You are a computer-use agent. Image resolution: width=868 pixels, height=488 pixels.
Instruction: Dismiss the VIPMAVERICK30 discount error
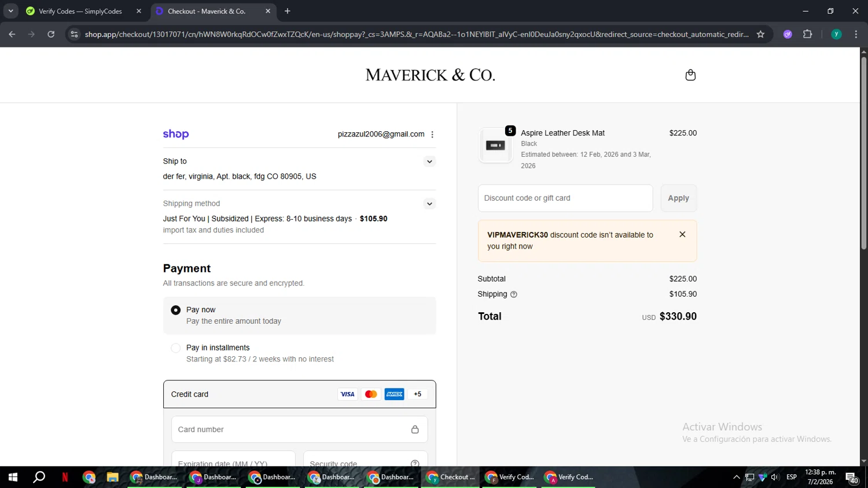pyautogui.click(x=682, y=235)
